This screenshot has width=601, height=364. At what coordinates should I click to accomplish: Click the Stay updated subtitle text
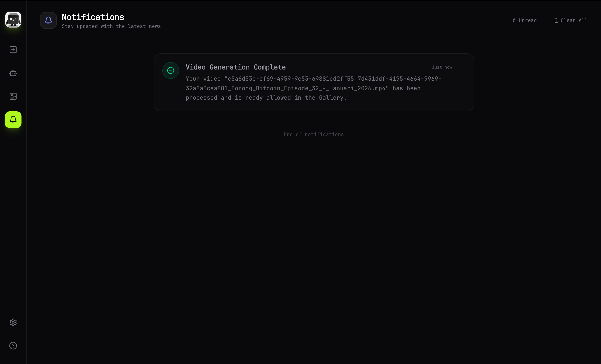coord(111,26)
